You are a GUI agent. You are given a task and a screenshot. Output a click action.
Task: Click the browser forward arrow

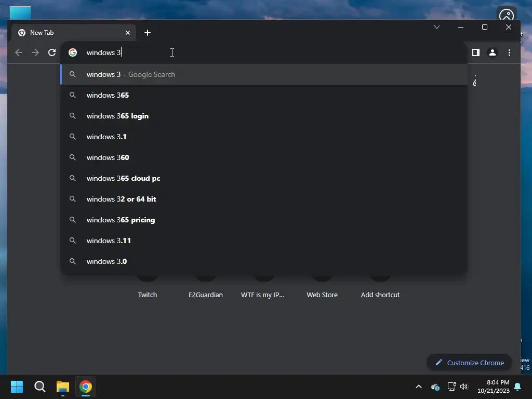pyautogui.click(x=35, y=52)
